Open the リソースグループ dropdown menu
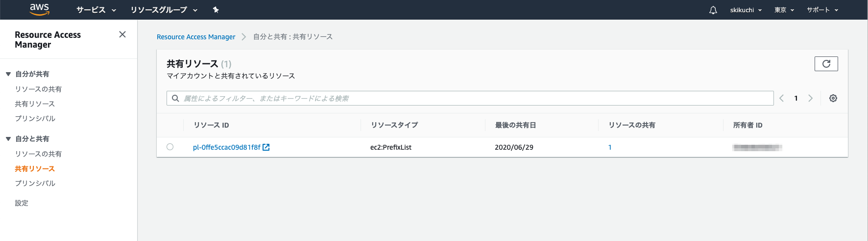868x241 pixels. 164,10
